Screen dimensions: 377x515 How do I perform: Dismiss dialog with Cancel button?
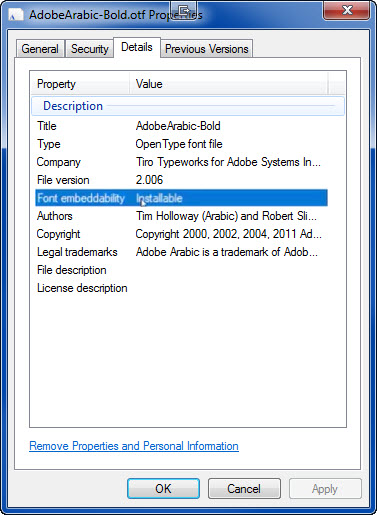pyautogui.click(x=244, y=489)
